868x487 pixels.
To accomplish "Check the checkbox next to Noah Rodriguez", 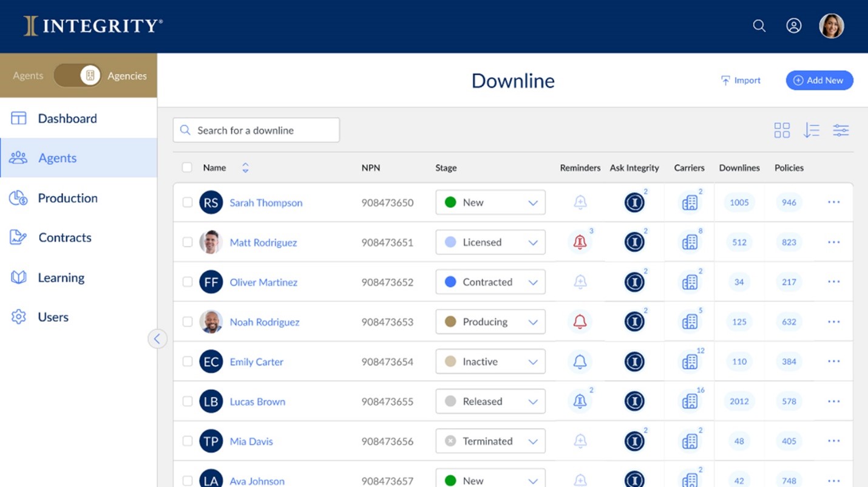I will (187, 322).
